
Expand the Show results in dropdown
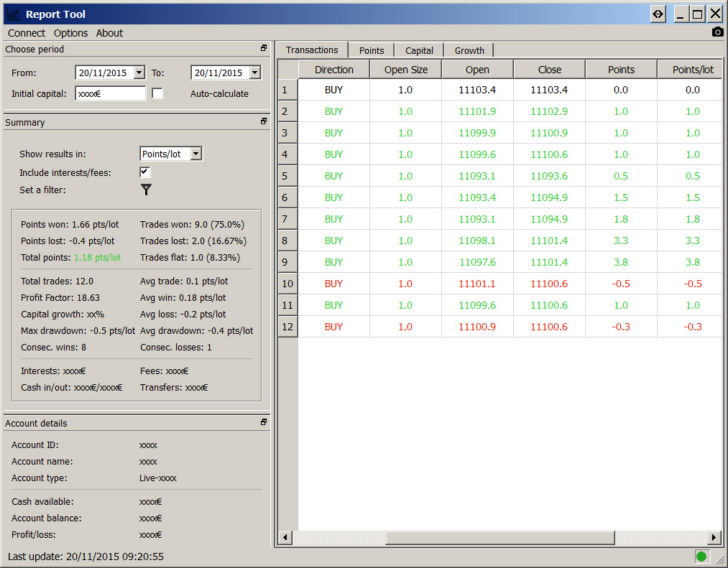pos(196,154)
